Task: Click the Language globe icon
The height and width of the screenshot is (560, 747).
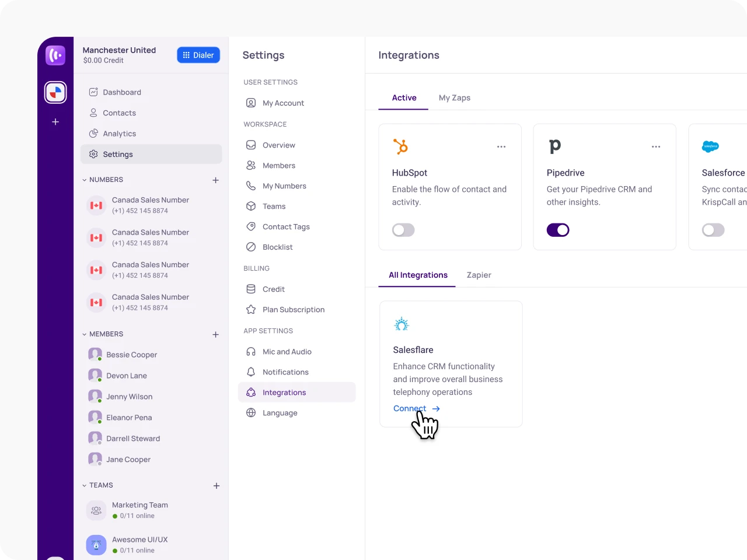Action: (251, 412)
